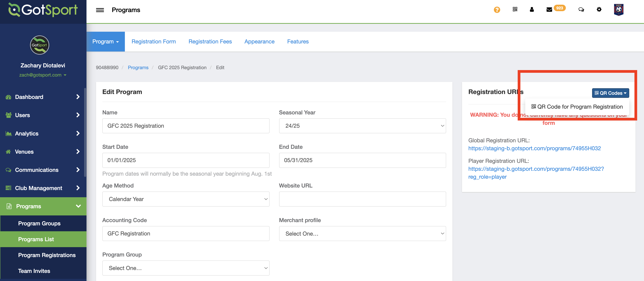
Task: Open the Program tab dropdown
Action: point(105,41)
